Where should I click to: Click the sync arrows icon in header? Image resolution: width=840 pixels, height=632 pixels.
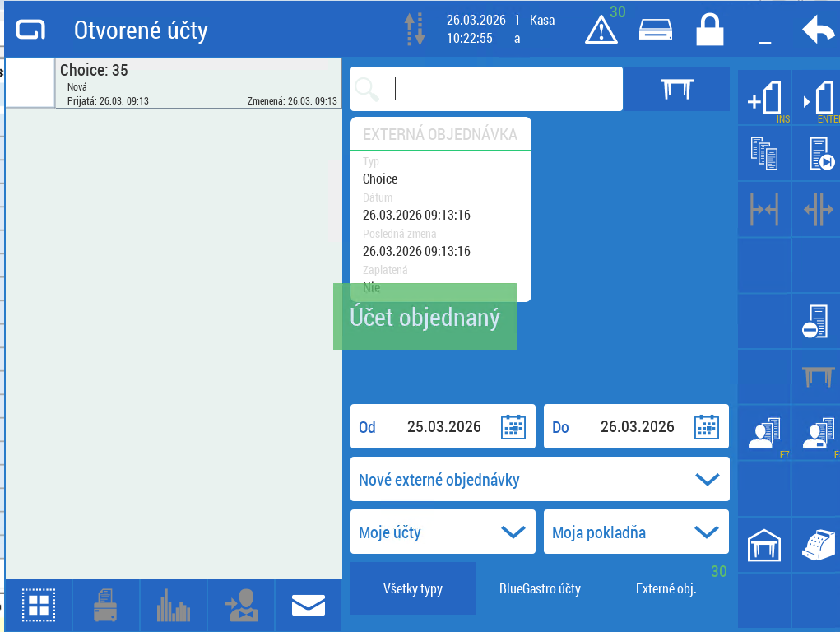pyautogui.click(x=415, y=30)
